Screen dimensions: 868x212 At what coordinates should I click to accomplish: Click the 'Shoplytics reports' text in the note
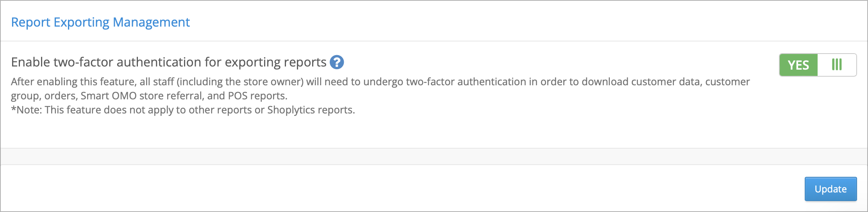[x=310, y=110]
